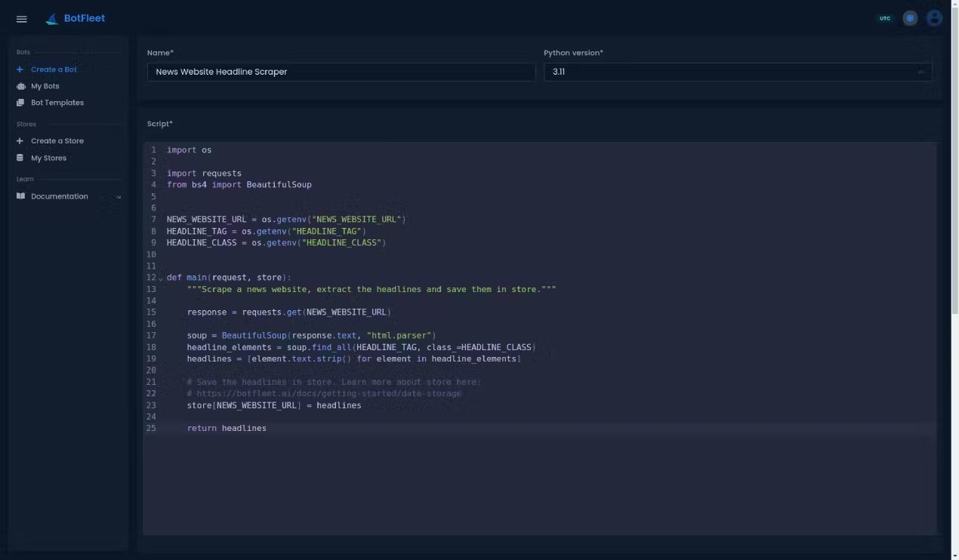Click the 'def main(request, store)' line
The image size is (959, 560).
(229, 278)
